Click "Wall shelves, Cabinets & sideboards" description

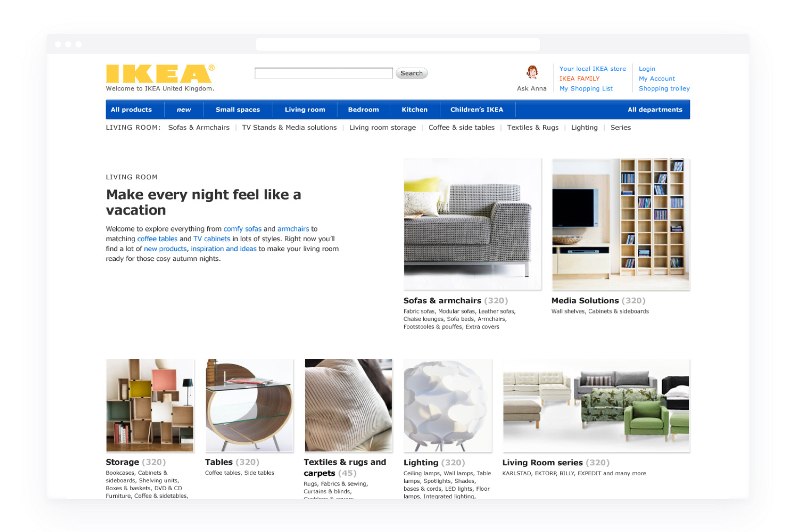600,311
